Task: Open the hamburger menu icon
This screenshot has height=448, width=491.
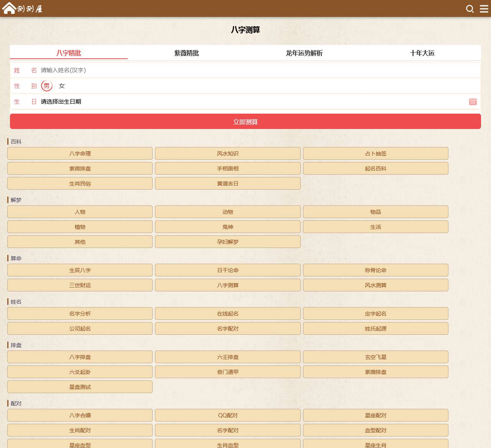Action: 484,8
